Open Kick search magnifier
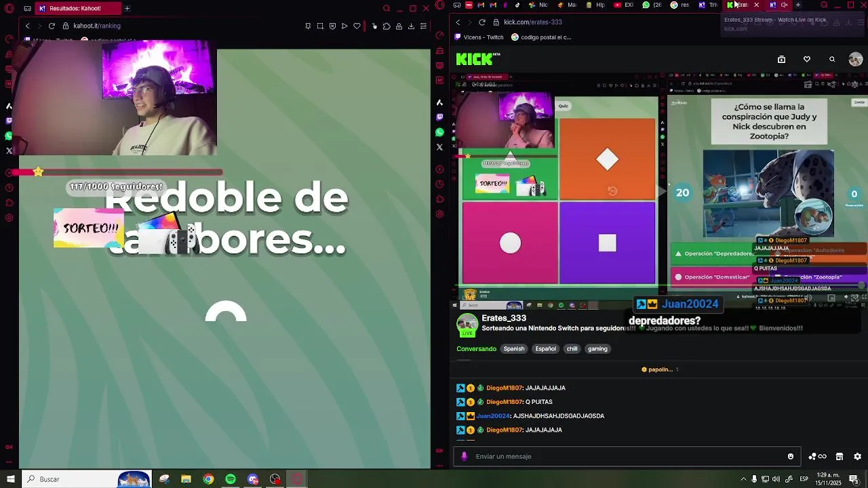The width and height of the screenshot is (868, 488). point(832,60)
